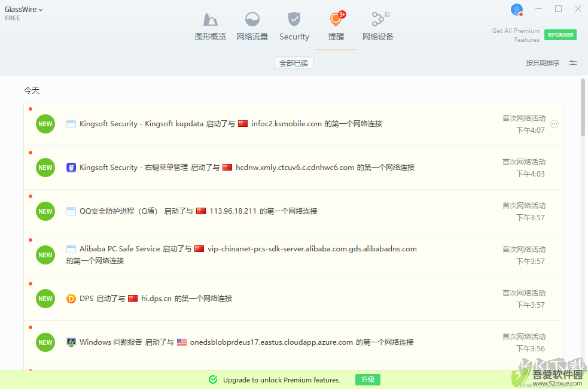Screen dimensions: 588x389
Task: Click the Upgrade to unlock Premium features text
Action: pyautogui.click(x=282, y=380)
